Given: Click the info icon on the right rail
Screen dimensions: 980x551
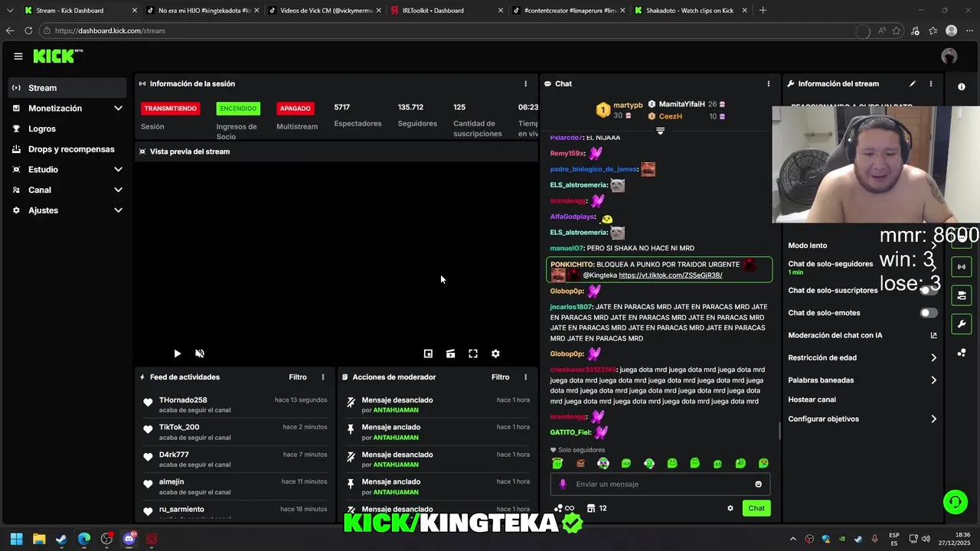Looking at the screenshot, I should click(x=962, y=87).
